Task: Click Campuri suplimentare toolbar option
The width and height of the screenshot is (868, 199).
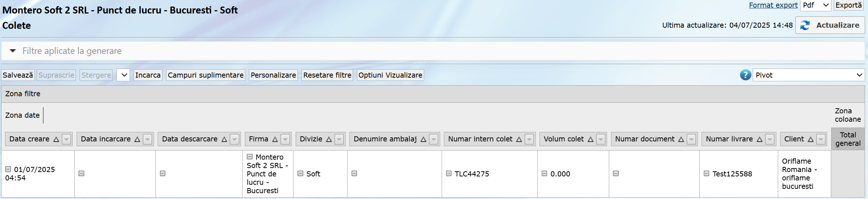Action: pos(206,75)
